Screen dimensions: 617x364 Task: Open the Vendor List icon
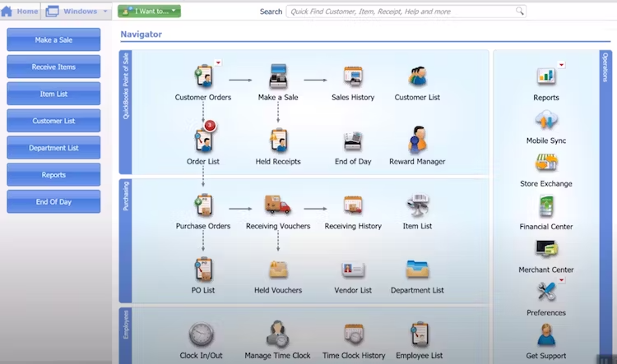click(353, 270)
